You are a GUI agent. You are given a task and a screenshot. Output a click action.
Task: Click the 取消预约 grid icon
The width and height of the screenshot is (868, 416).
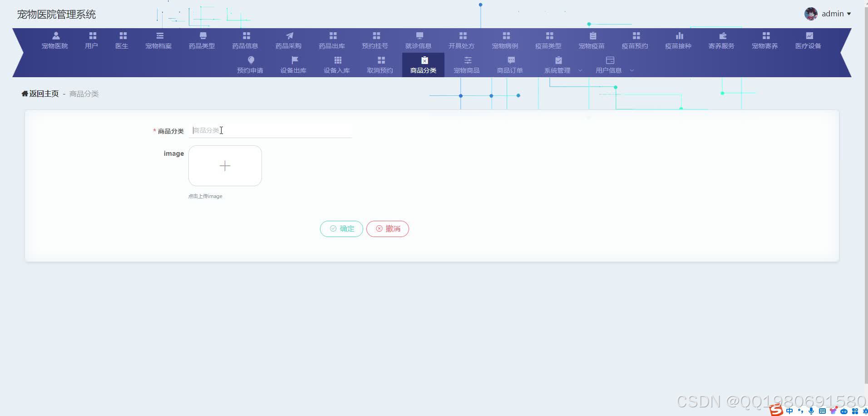point(381,60)
